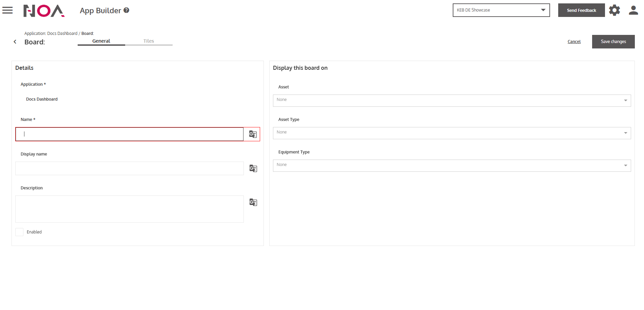Click the NOA logo

[x=44, y=11]
